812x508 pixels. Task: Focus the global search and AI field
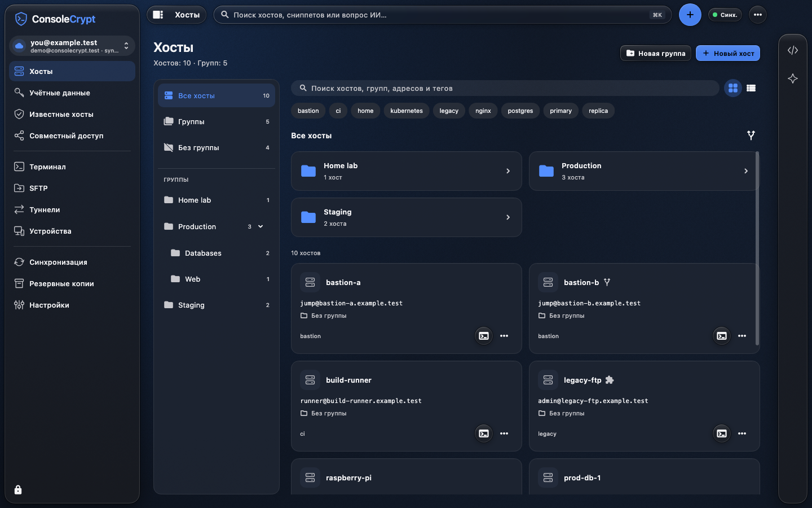443,15
